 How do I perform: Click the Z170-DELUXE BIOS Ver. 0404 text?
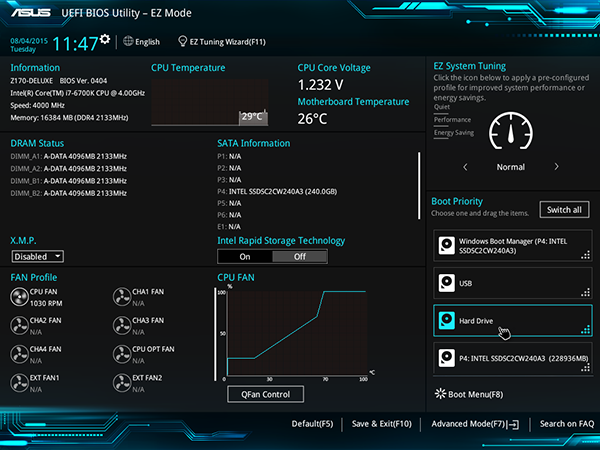[59, 81]
